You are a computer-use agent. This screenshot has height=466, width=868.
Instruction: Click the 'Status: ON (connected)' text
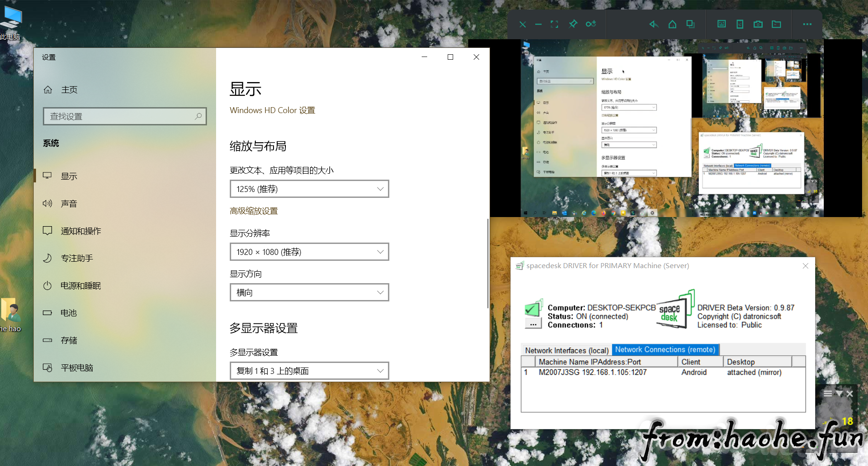click(588, 316)
